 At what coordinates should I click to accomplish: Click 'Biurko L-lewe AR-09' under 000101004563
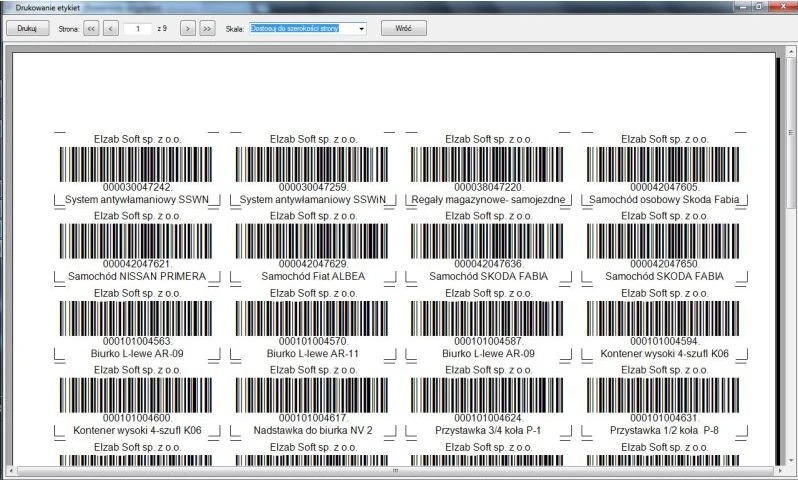137,353
